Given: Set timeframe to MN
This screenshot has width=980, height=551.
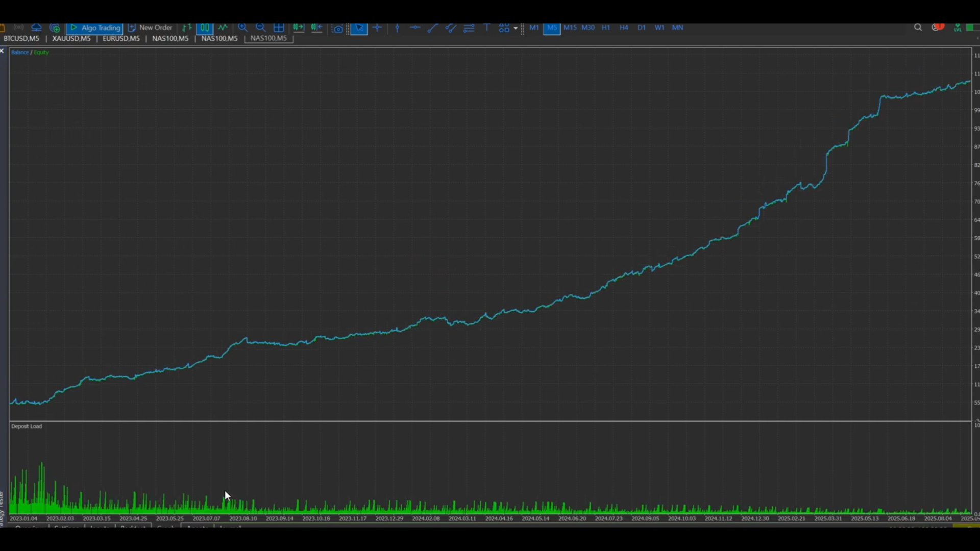Looking at the screenshot, I should click(677, 28).
